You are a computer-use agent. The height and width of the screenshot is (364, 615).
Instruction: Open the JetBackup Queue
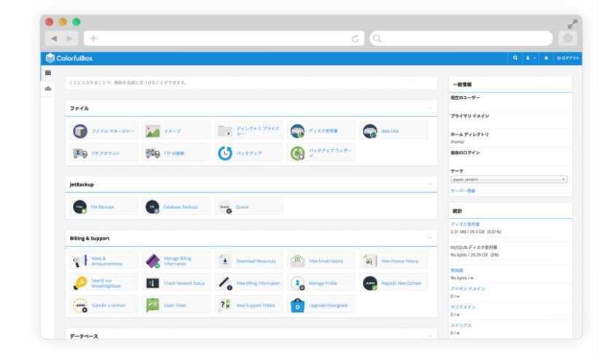coord(248,207)
